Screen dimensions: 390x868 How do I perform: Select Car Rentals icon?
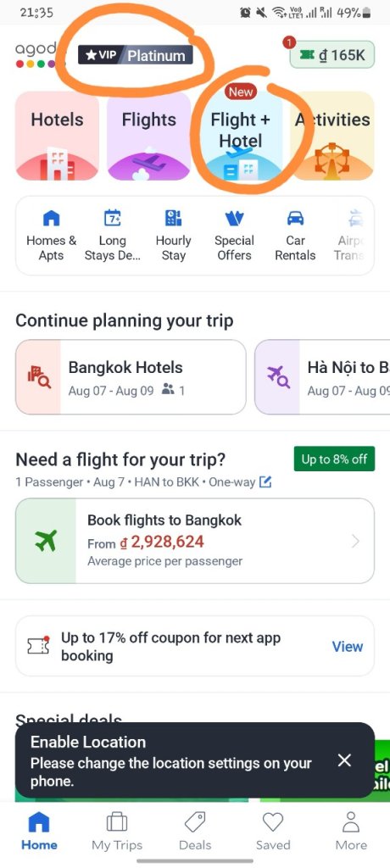pos(295,236)
